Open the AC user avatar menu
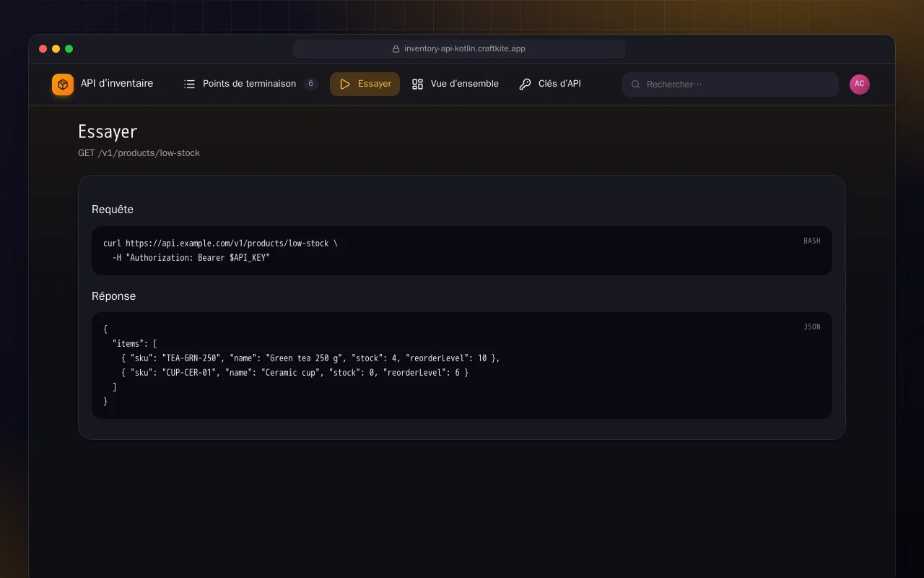924x578 pixels. pyautogui.click(x=860, y=85)
